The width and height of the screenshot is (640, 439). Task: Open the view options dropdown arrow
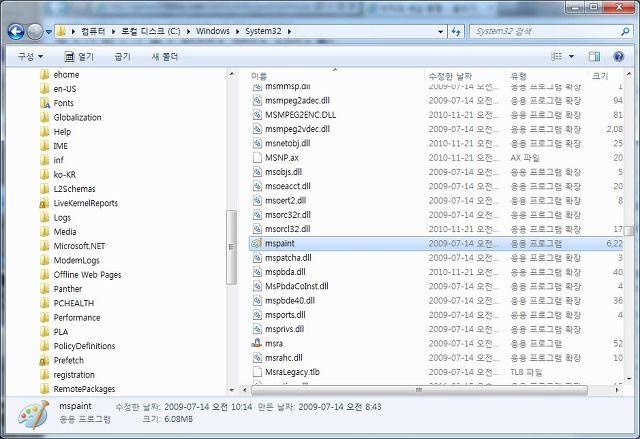click(571, 56)
